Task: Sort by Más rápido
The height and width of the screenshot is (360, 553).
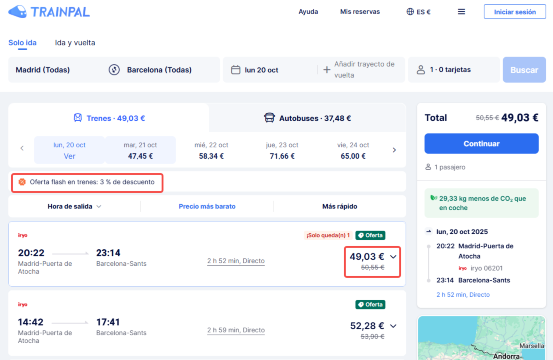Action: [x=340, y=206]
